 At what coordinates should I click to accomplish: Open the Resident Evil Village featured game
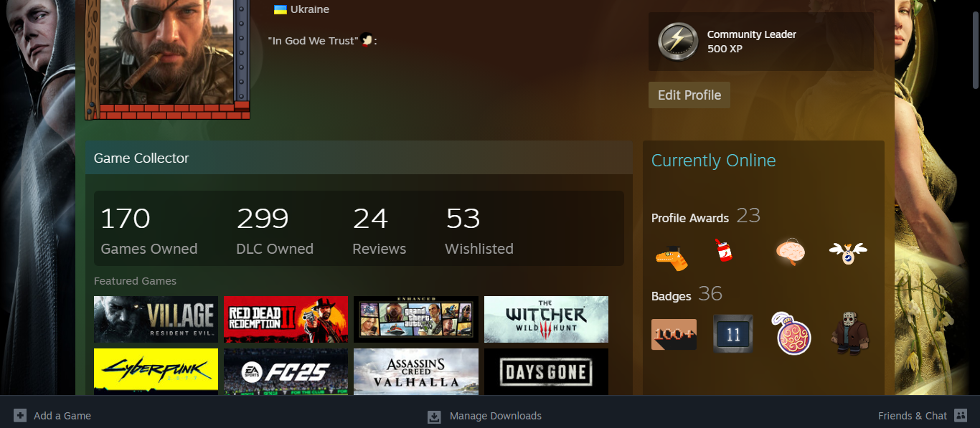[x=156, y=319]
